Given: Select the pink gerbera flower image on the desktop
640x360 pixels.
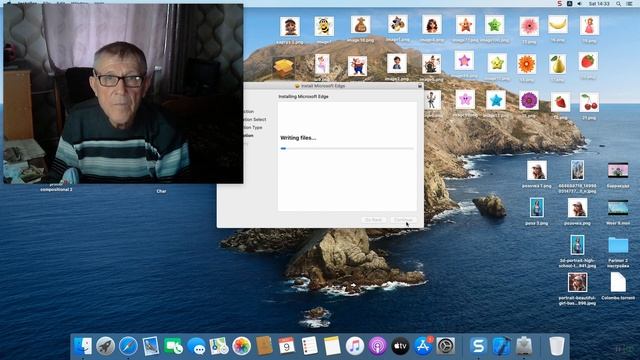Looking at the screenshot, I should tap(529, 26).
